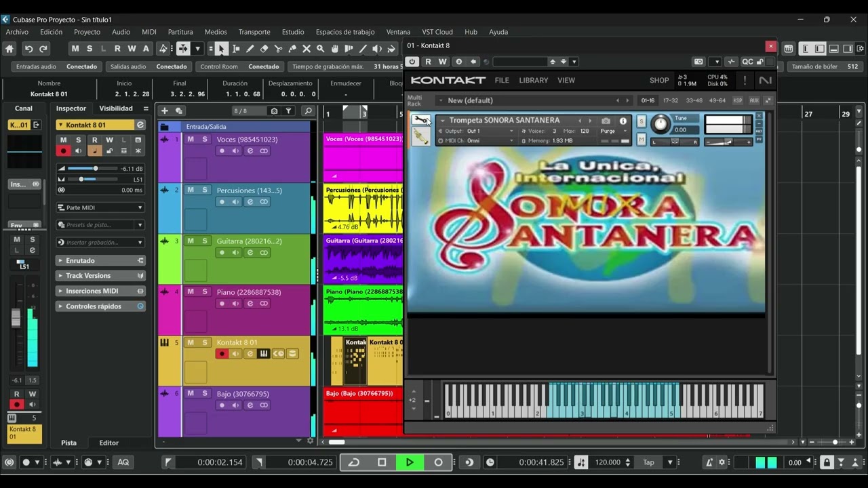Add a new track with plus icon

pyautogui.click(x=164, y=110)
